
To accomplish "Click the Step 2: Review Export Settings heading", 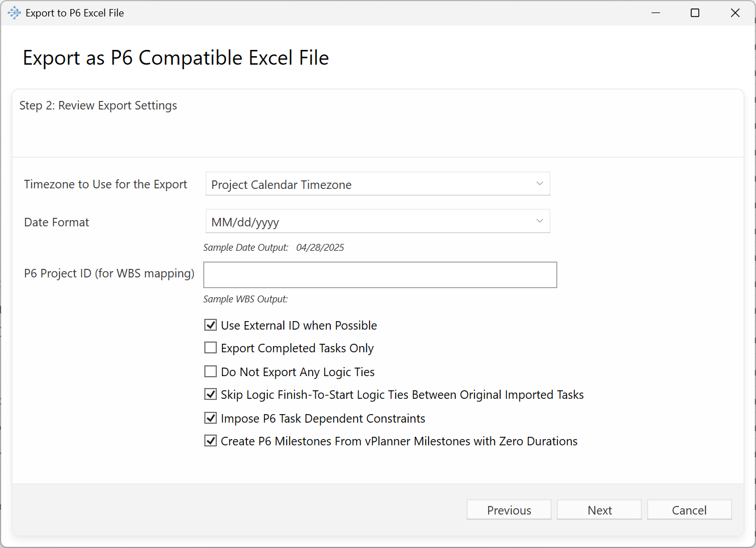I will click(98, 106).
